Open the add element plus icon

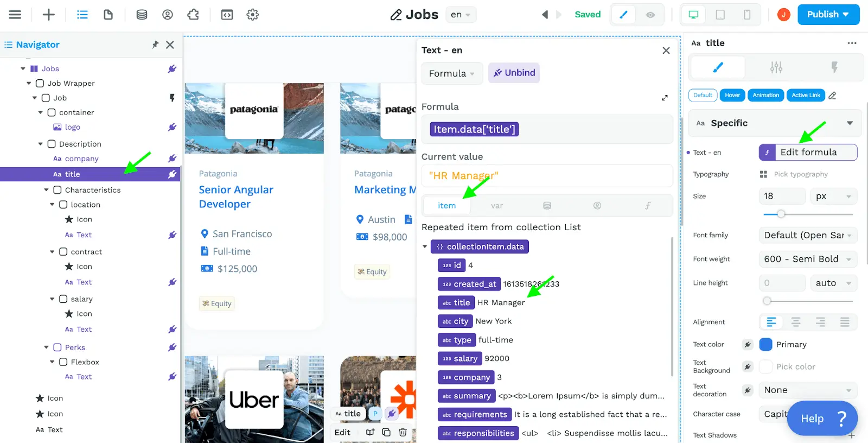click(x=49, y=15)
